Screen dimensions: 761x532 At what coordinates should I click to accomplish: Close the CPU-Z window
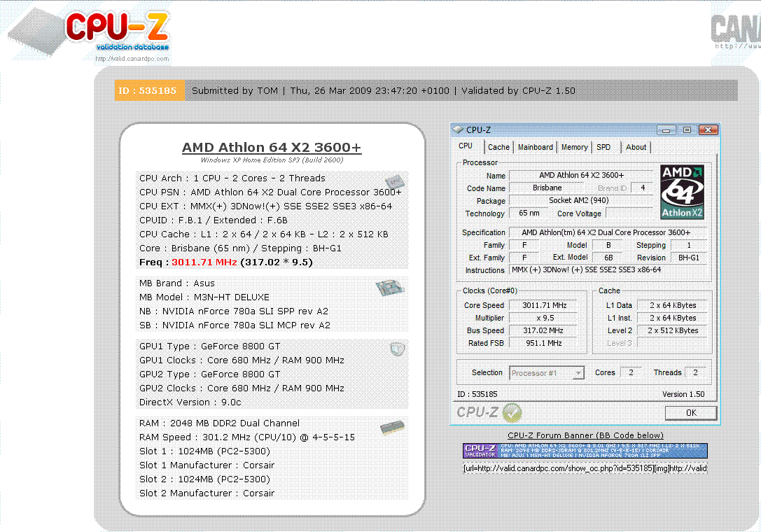[x=708, y=130]
